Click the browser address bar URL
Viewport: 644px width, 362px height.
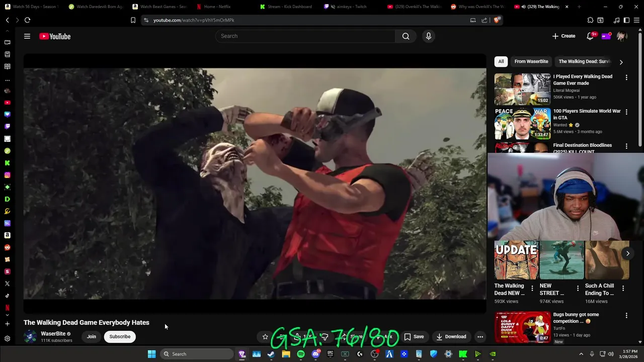(194, 20)
